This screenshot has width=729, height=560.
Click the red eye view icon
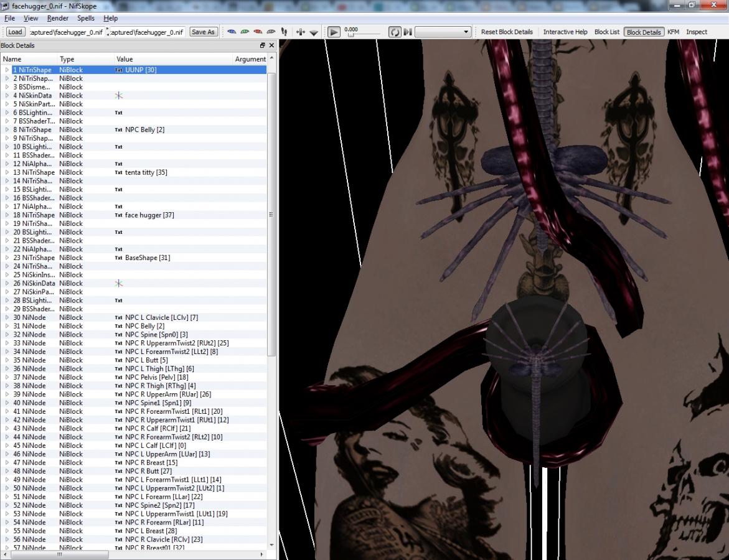click(258, 32)
